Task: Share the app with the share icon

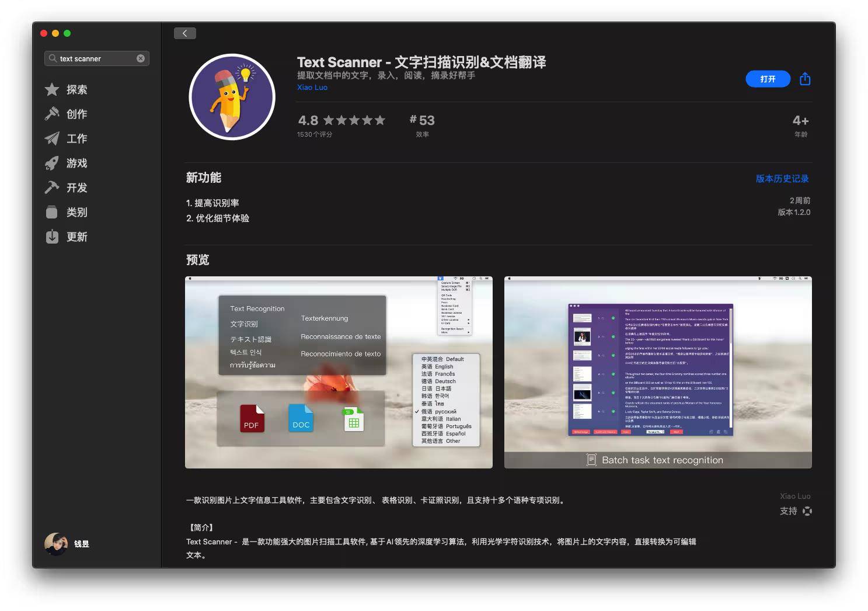Action: pyautogui.click(x=805, y=78)
